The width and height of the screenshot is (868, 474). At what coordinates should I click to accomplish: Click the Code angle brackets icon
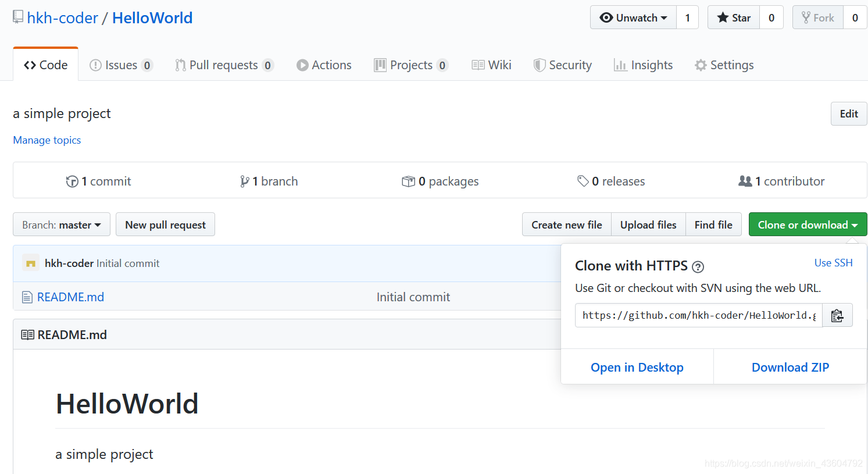(x=30, y=65)
